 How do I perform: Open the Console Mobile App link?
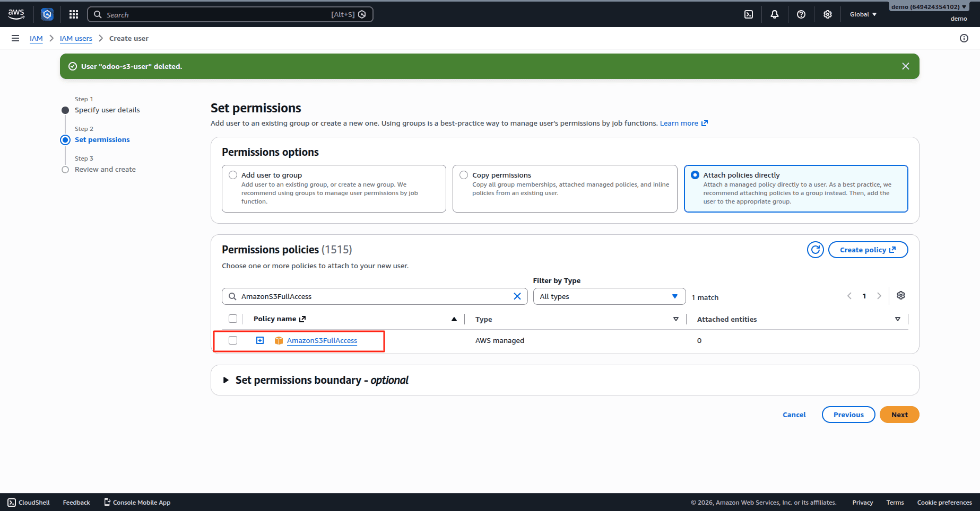137,503
